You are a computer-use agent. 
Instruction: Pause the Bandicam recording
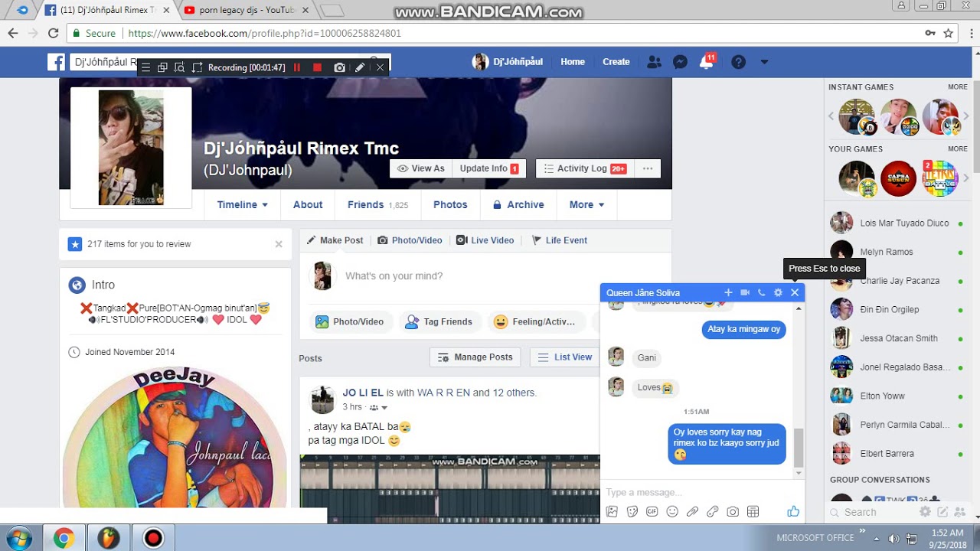coord(297,67)
